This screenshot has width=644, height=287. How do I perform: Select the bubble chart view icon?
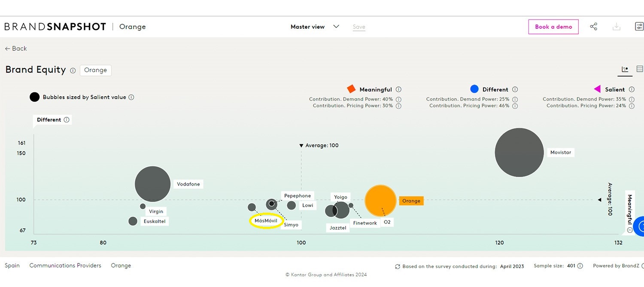(x=625, y=69)
